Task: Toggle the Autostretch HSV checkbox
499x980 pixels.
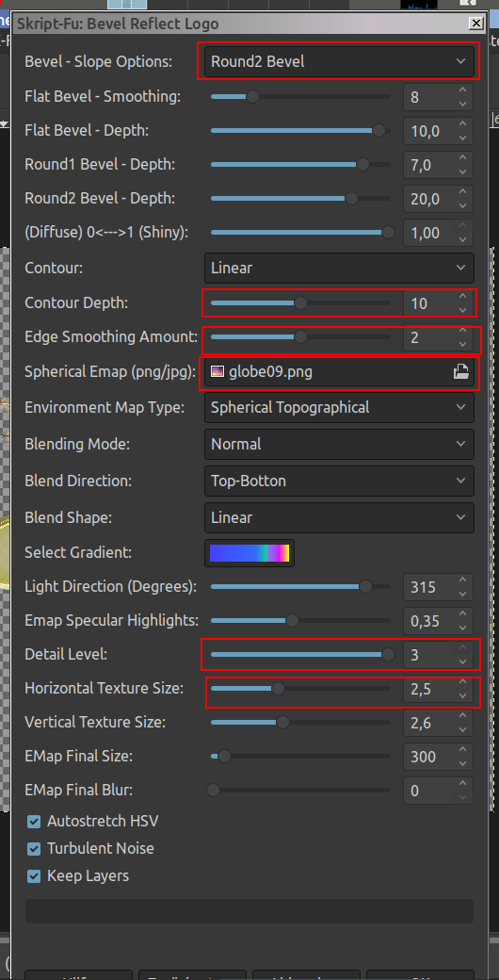Action: tap(34, 821)
